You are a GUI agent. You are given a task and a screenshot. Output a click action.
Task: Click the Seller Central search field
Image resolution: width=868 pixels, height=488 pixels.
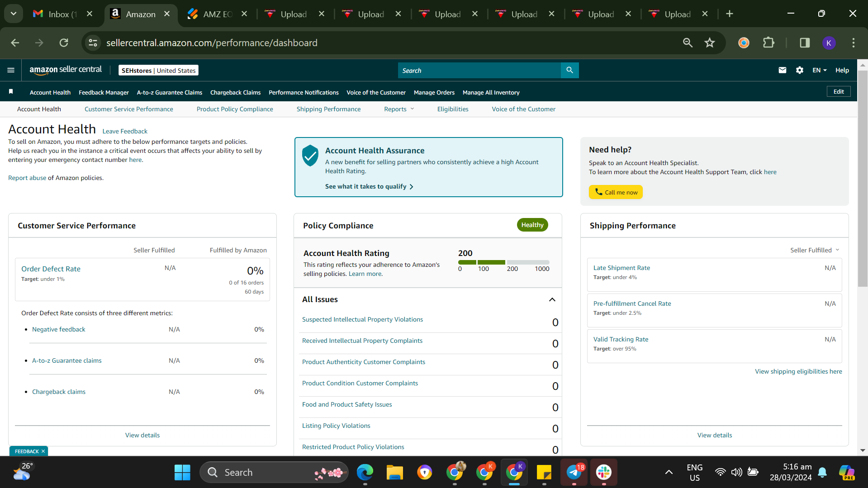tap(479, 70)
